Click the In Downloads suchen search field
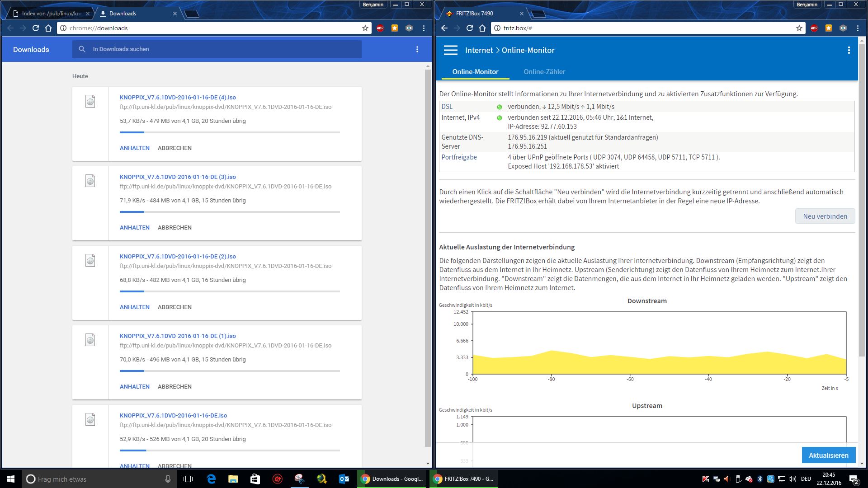Screen dimensions: 868x488 click(x=217, y=49)
